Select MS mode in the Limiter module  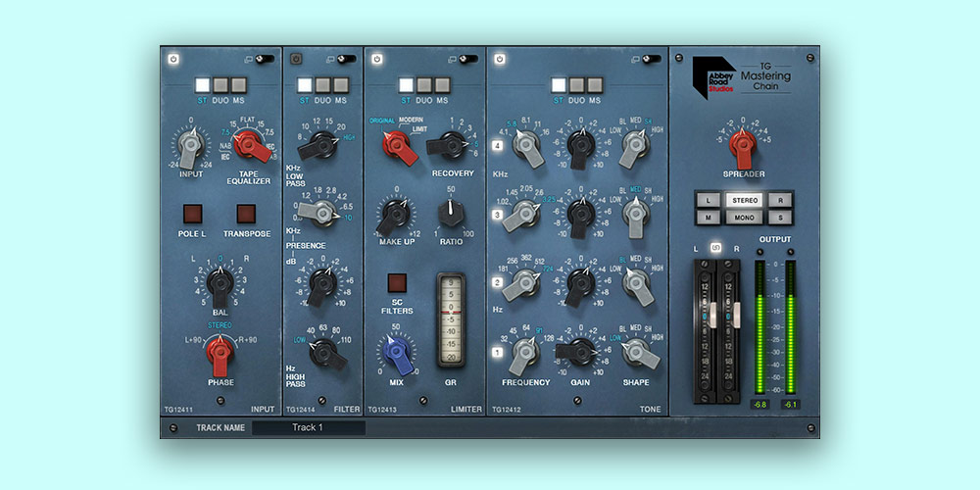pos(443,85)
